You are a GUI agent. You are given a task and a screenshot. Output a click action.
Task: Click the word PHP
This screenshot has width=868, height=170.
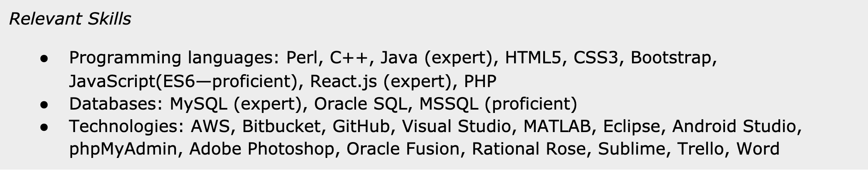(480, 81)
